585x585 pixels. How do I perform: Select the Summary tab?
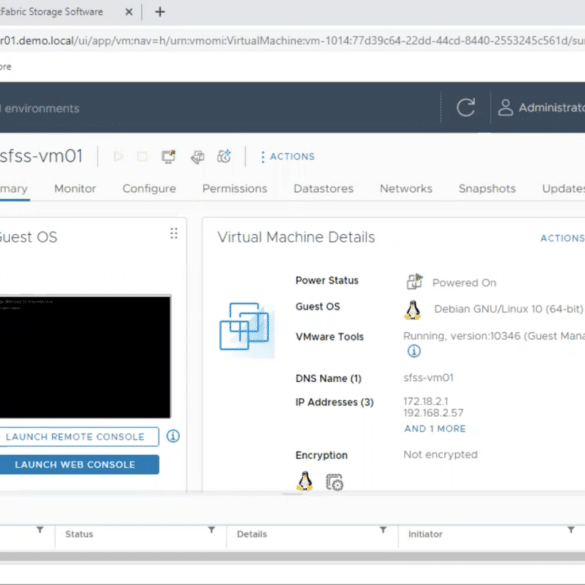pos(13,189)
